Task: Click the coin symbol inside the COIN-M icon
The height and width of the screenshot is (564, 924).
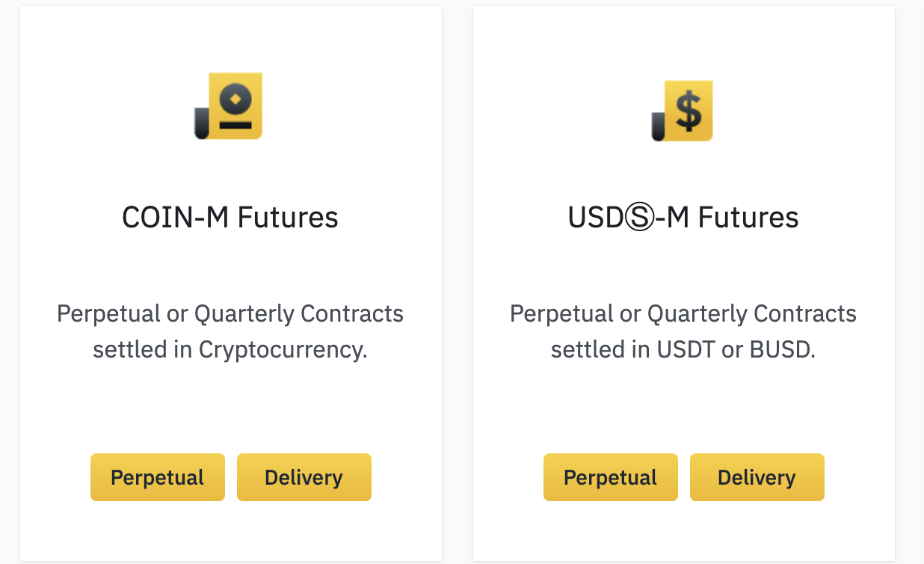Action: 236,98
